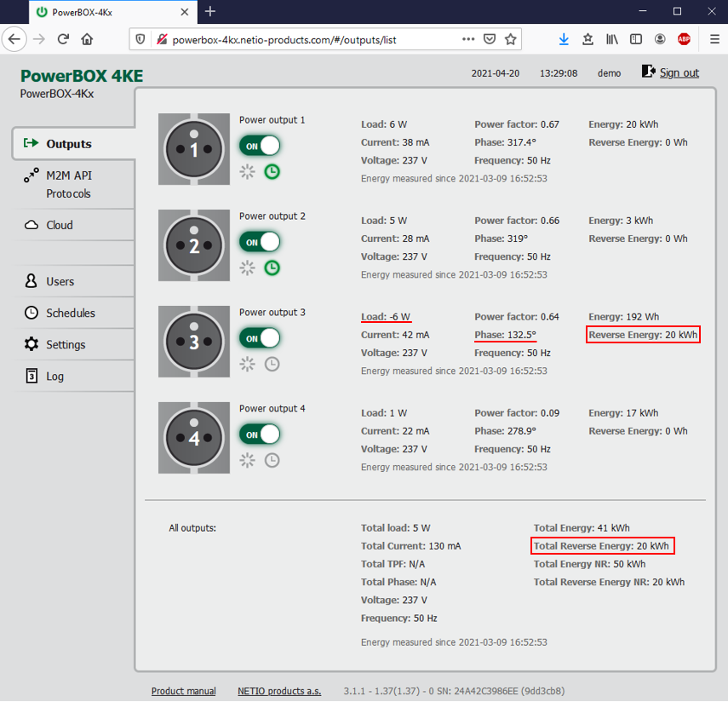Click the grey schedule clock for output 4
This screenshot has width=728, height=702.
pos(272,460)
